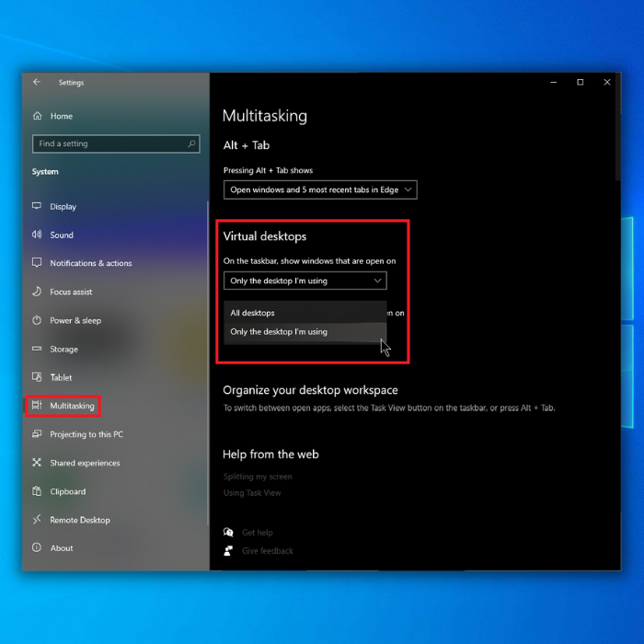Viewport: 644px width, 644px height.
Task: Minimize the Settings window
Action: pyautogui.click(x=553, y=82)
